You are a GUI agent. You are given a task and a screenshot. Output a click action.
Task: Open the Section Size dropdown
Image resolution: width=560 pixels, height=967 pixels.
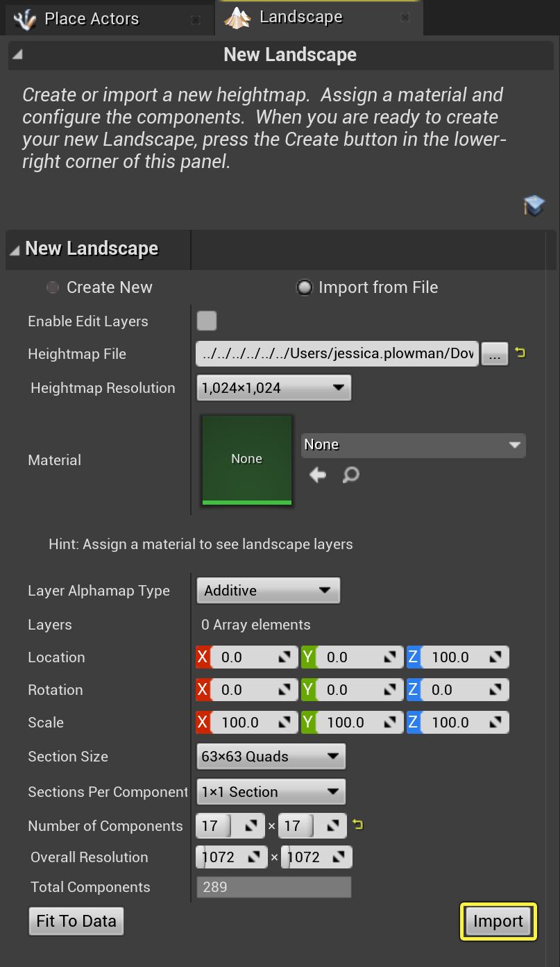coord(271,756)
